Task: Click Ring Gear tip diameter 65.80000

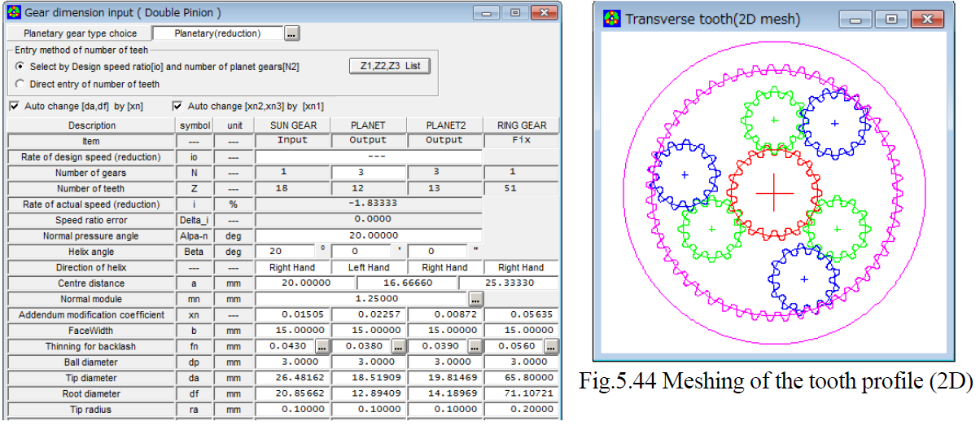Action: [x=521, y=378]
